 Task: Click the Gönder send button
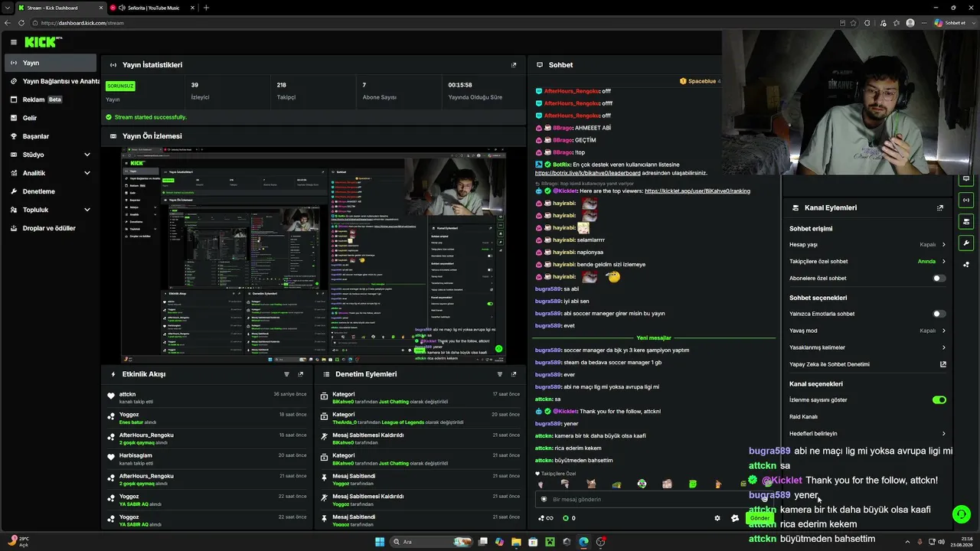[x=759, y=518]
